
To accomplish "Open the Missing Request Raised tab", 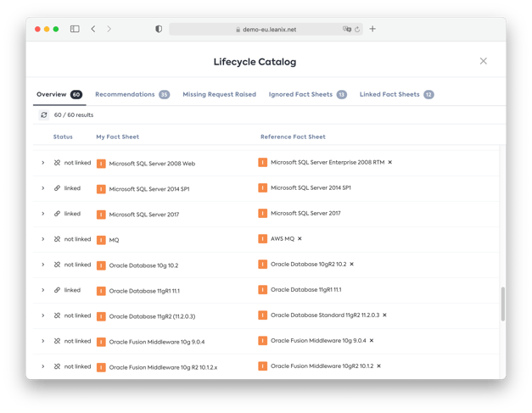I will click(x=219, y=95).
